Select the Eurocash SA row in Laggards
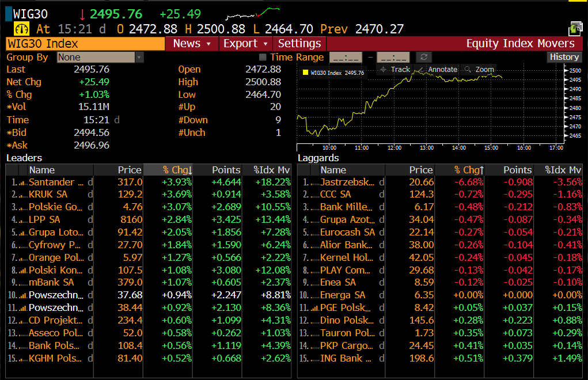The image size is (588, 380). tap(440, 233)
